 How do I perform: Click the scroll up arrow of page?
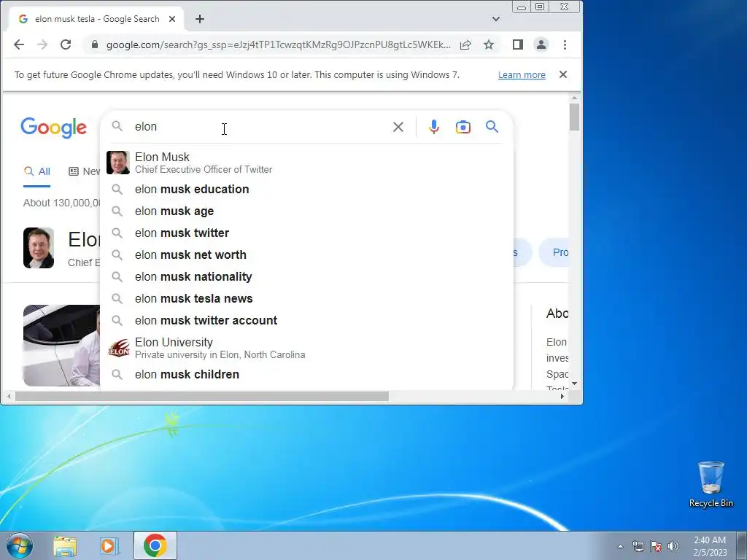coord(575,98)
